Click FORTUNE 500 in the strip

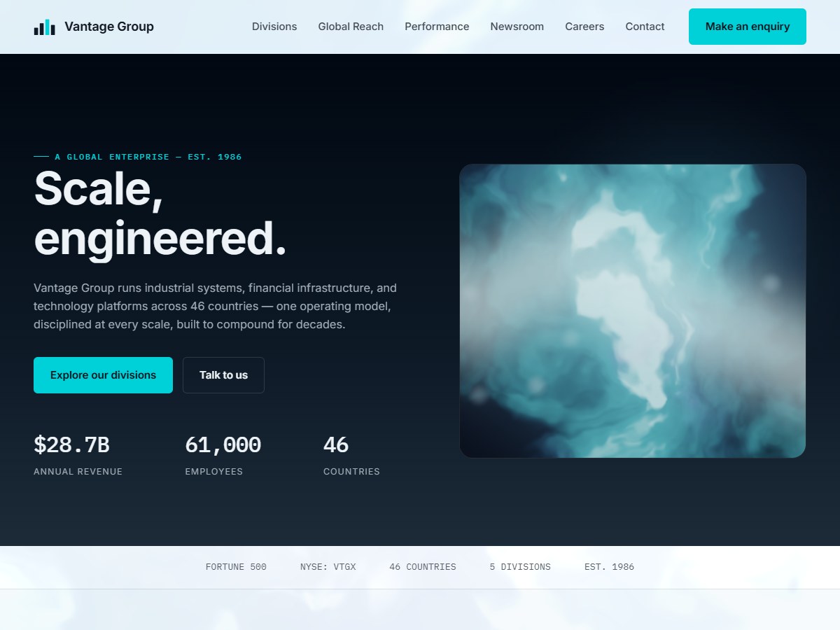[236, 567]
